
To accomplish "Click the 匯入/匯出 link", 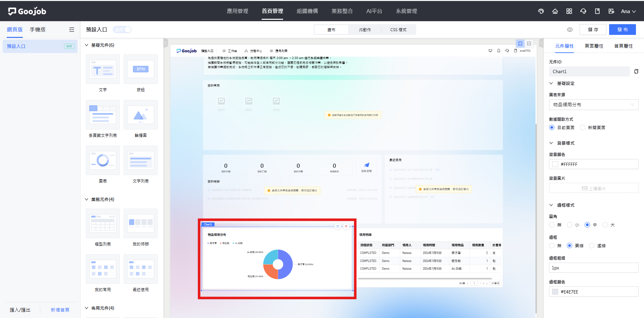I will point(20,310).
